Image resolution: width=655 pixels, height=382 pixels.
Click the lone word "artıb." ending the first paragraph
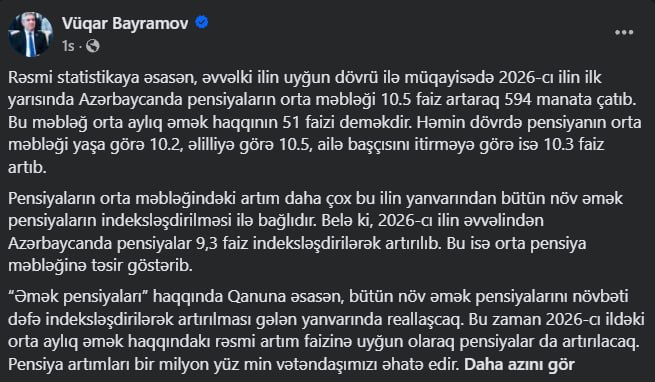coord(27,168)
